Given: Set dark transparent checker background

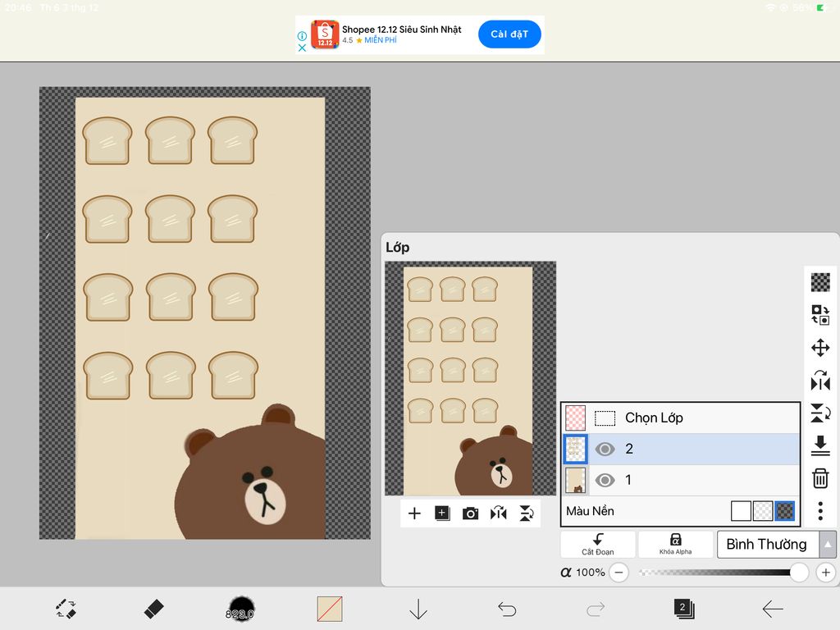Looking at the screenshot, I should point(784,511).
